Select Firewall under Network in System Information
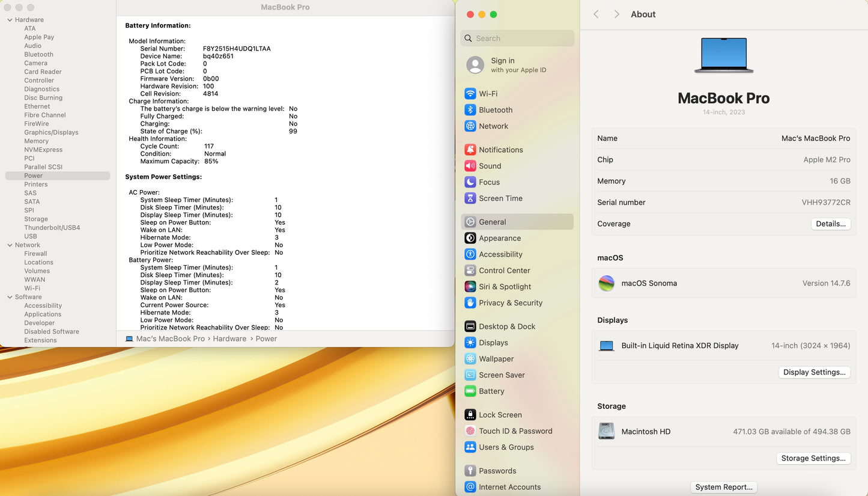Screen dimensions: 868x496 [35, 254]
